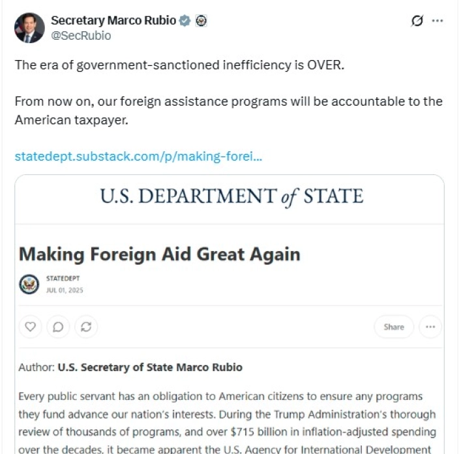Open the Making Foreign Aid Great Again headline
Image resolution: width=476 pixels, height=454 pixels.
160,254
